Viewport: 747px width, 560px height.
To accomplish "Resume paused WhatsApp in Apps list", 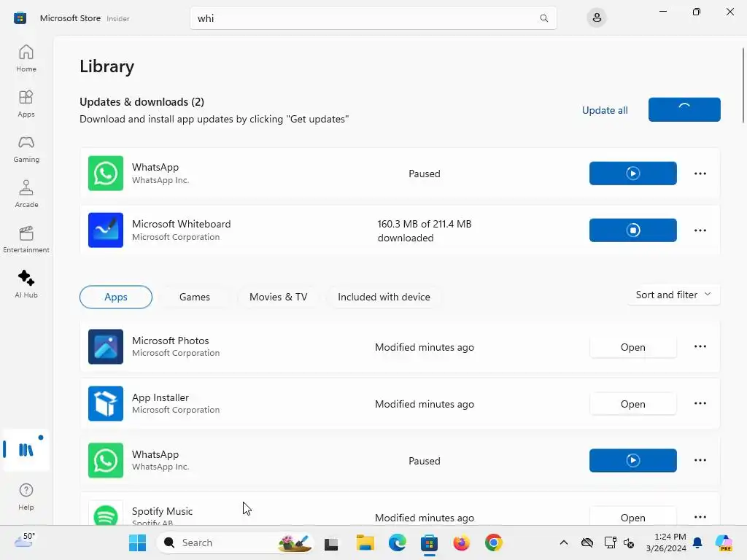I will [x=632, y=461].
